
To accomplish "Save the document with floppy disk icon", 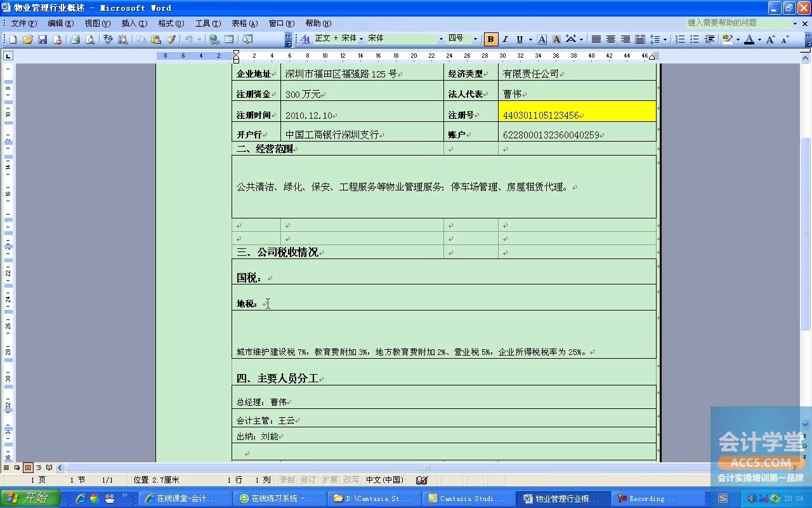I will tap(43, 39).
